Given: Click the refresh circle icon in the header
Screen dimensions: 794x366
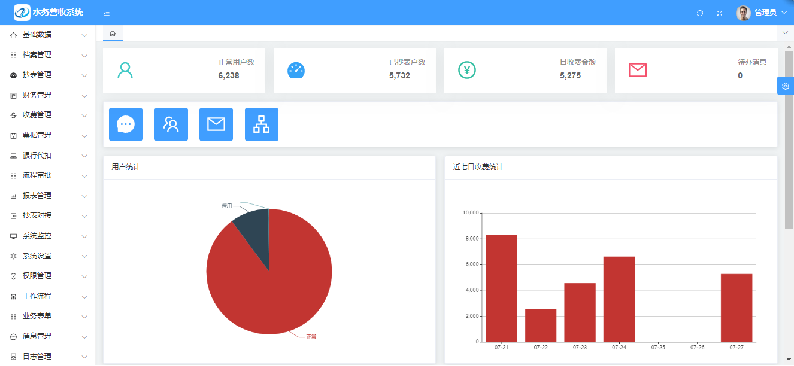Looking at the screenshot, I should (x=700, y=13).
